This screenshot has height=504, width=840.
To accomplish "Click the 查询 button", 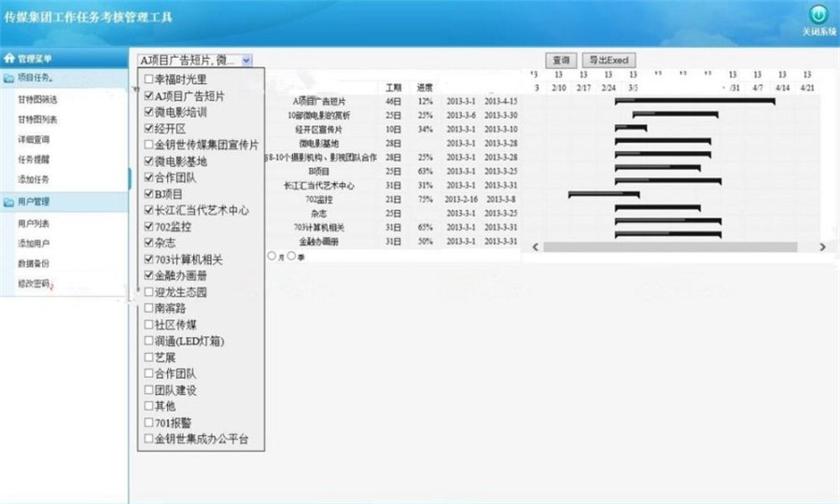I will (x=561, y=60).
